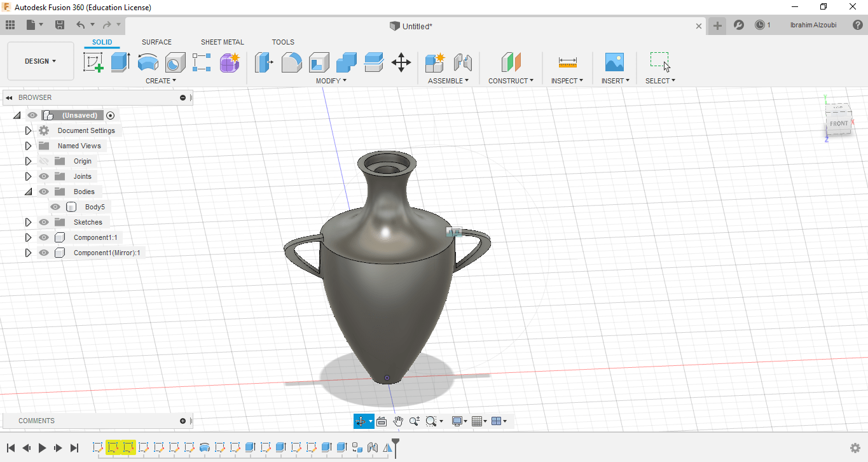Activate the Move/Copy arrows tool
Viewport: 868px width, 462px height.
pyautogui.click(x=401, y=62)
